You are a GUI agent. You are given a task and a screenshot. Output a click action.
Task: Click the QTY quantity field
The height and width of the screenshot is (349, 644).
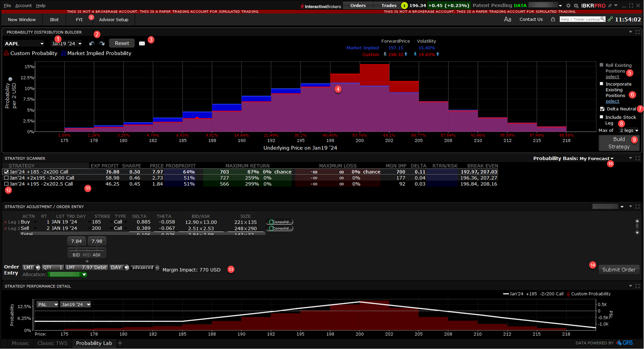53,267
